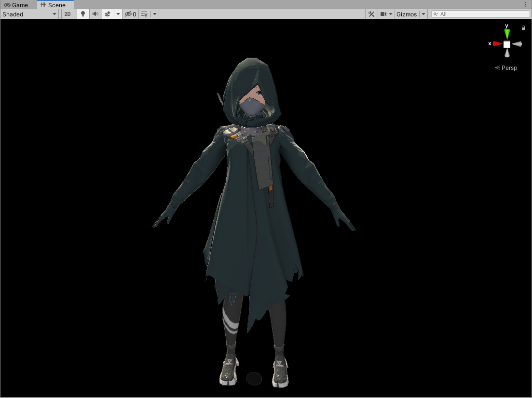This screenshot has height=398, width=532.
Task: Toggle the Persp projection label
Action: coord(506,68)
